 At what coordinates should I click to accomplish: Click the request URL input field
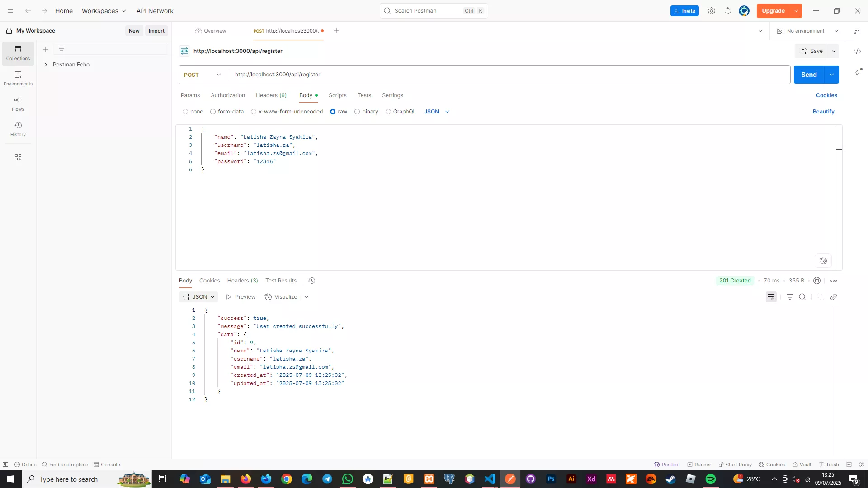coord(509,75)
